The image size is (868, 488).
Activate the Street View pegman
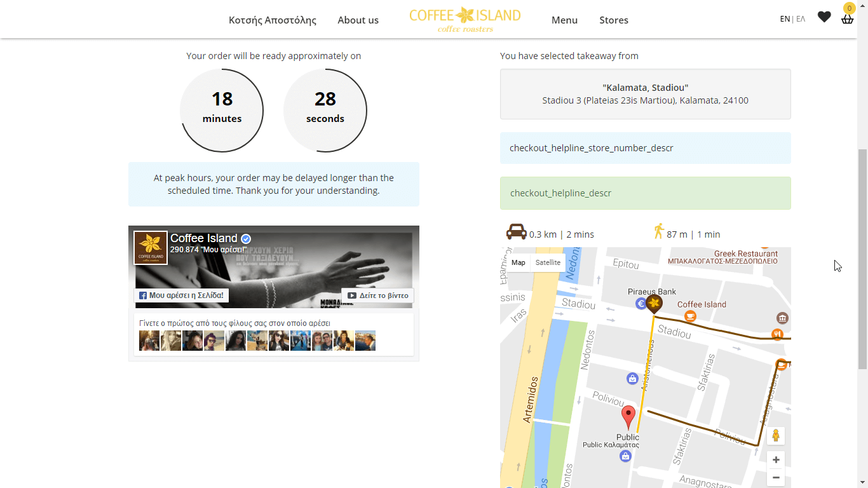click(x=776, y=436)
